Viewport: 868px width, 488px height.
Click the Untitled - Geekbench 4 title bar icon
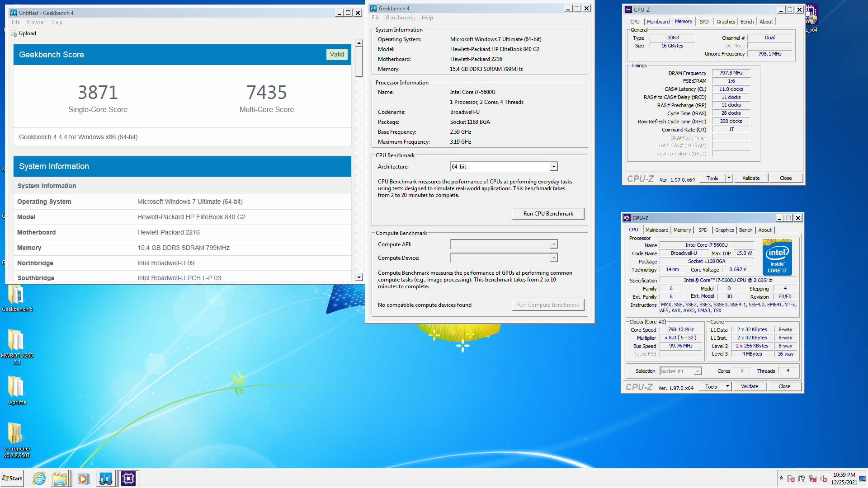pyautogui.click(x=14, y=13)
